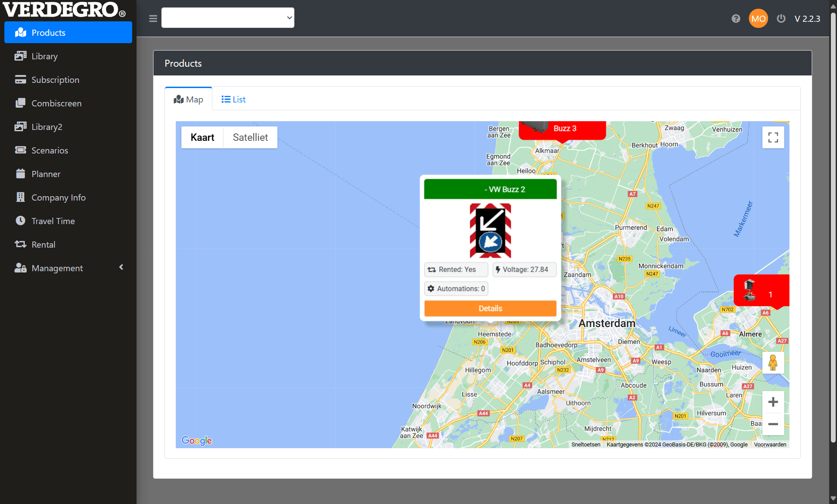The width and height of the screenshot is (837, 504).
Task: Switch to the List tab
Action: point(233,99)
